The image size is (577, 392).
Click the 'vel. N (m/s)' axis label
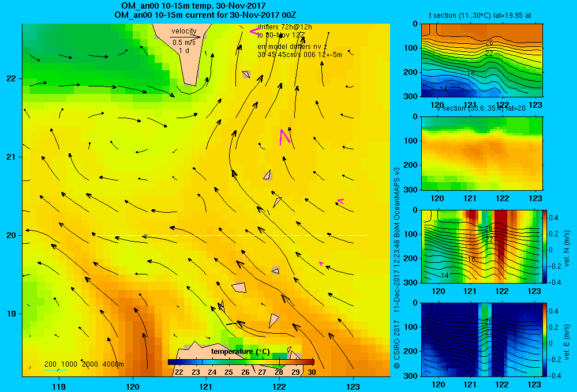[x=567, y=248]
